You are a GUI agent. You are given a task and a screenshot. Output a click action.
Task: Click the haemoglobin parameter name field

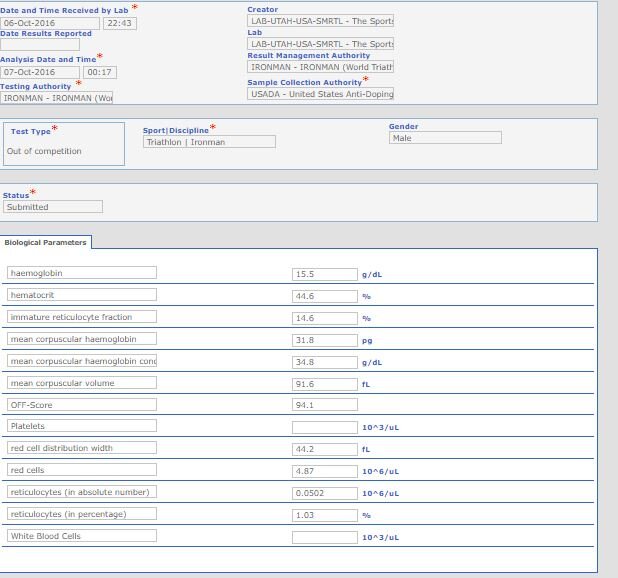coord(82,273)
